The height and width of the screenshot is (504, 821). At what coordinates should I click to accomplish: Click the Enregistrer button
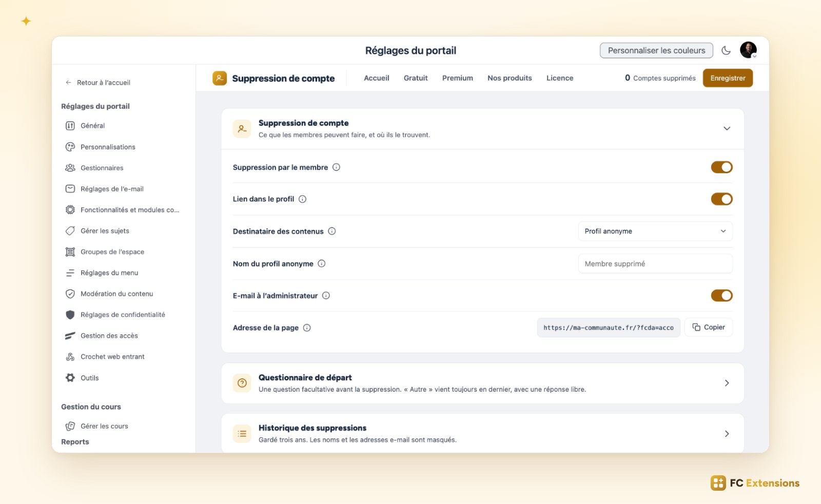pos(728,78)
